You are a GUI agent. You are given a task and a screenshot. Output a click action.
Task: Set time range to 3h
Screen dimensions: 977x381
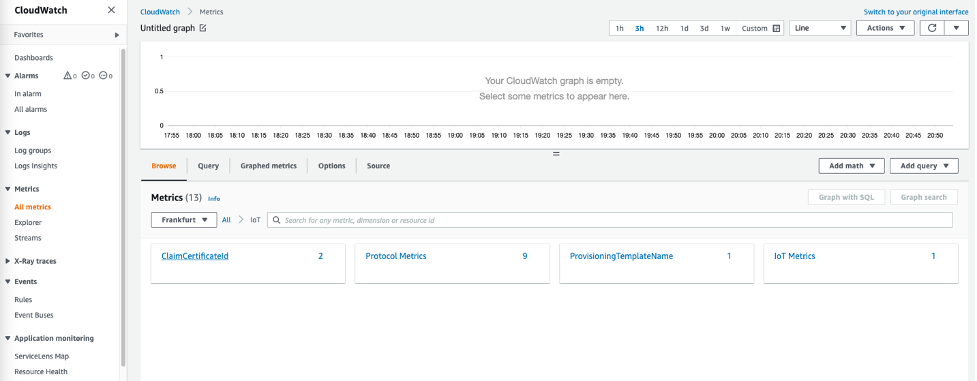click(x=639, y=29)
